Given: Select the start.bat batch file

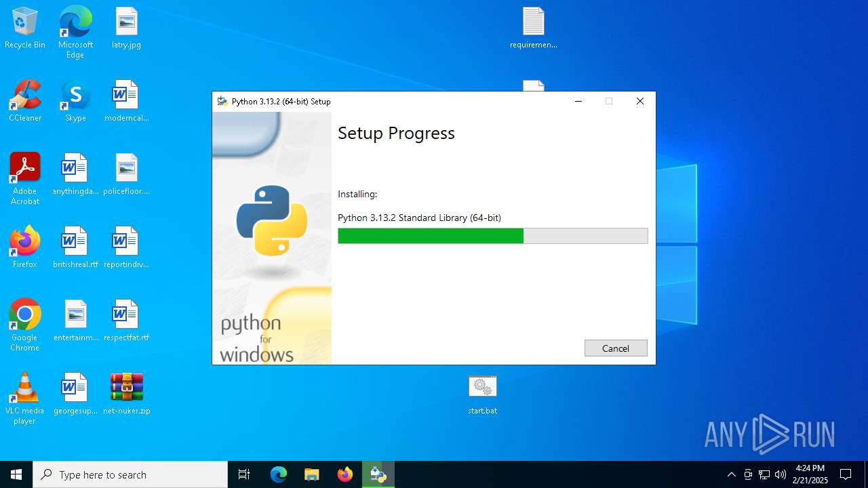Looking at the screenshot, I should 482,394.
